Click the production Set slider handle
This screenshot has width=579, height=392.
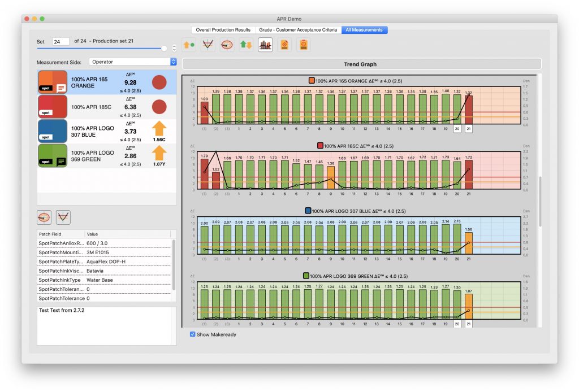pos(164,49)
